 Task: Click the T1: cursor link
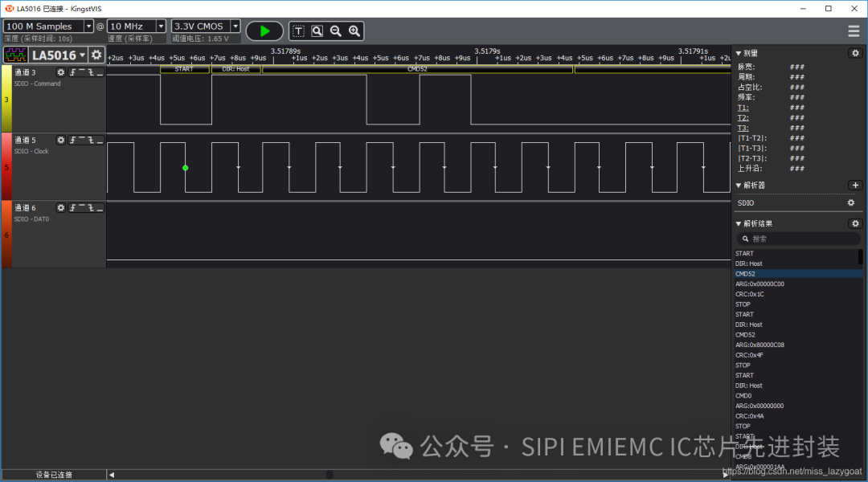coord(743,108)
